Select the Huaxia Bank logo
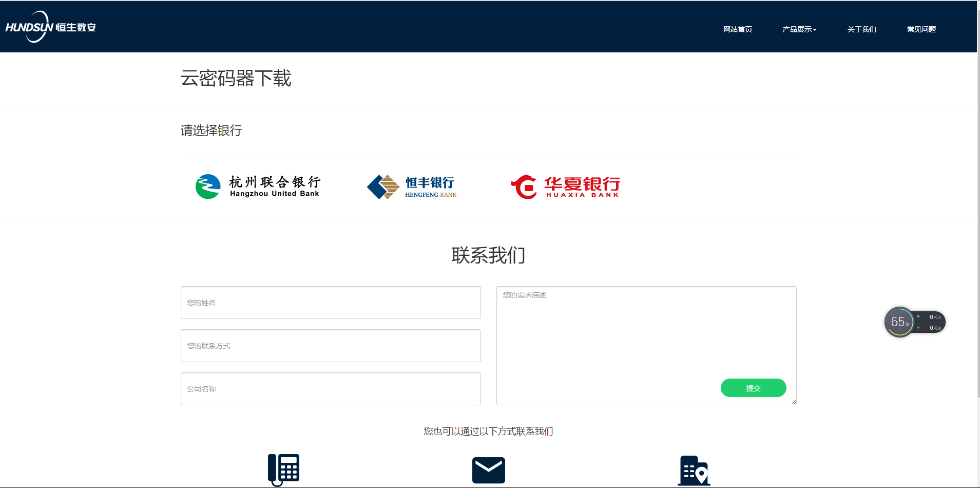980x488 pixels. point(565,187)
